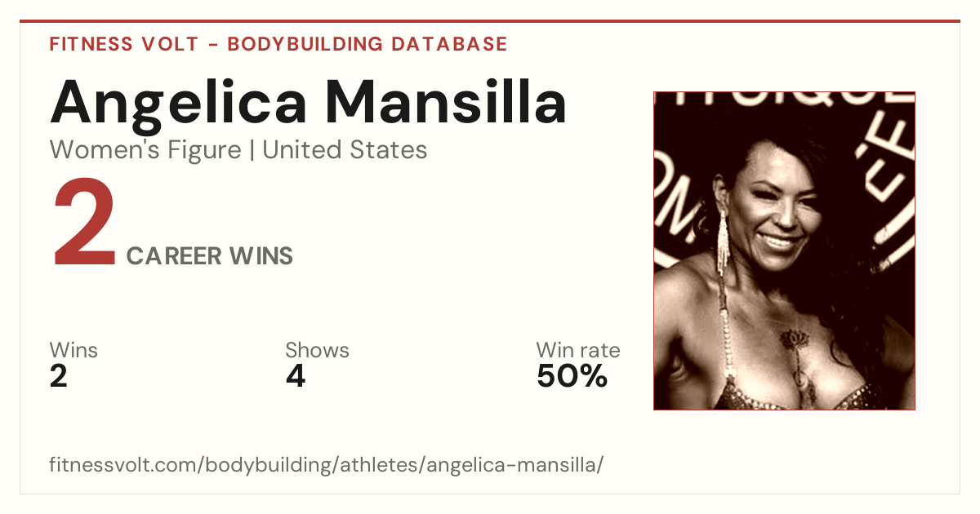
Task: Click the 50% win rate value
Action: [572, 376]
